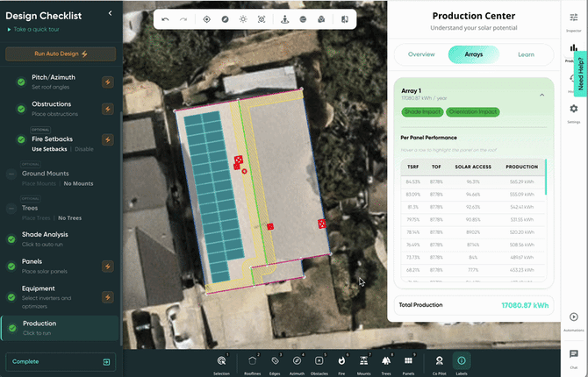Collapse the Array 1 card

click(541, 95)
